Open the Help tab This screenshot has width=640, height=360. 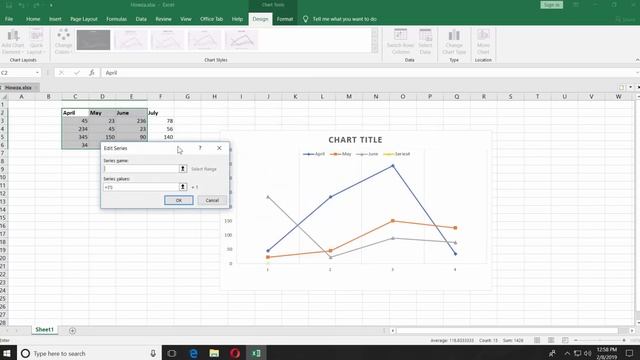[x=237, y=19]
